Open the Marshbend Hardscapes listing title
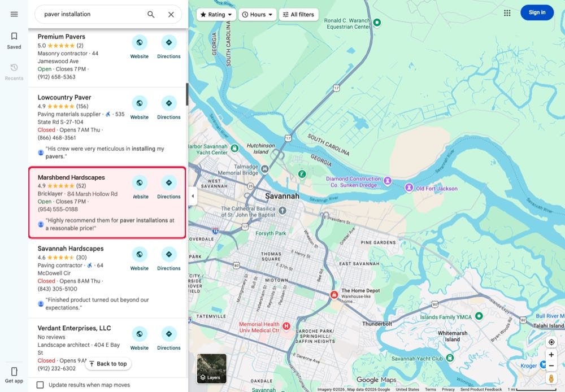The image size is (565, 392). pos(71,177)
